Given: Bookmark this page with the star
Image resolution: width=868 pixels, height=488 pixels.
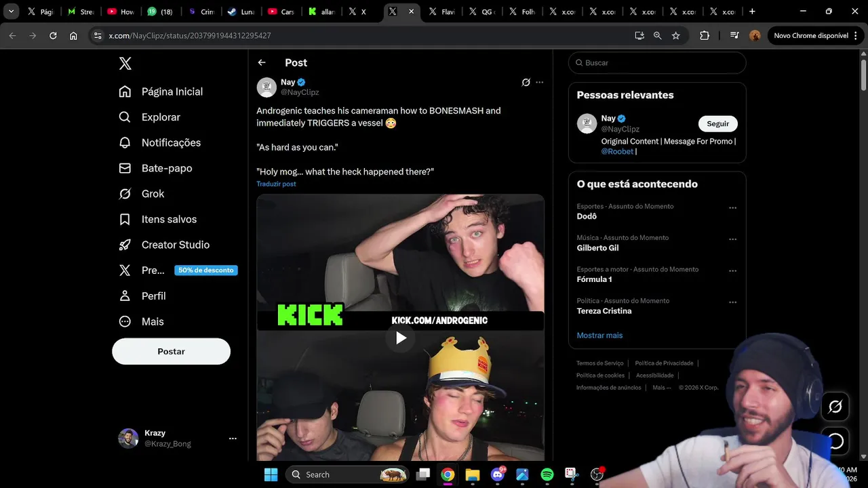Looking at the screenshot, I should 675,35.
